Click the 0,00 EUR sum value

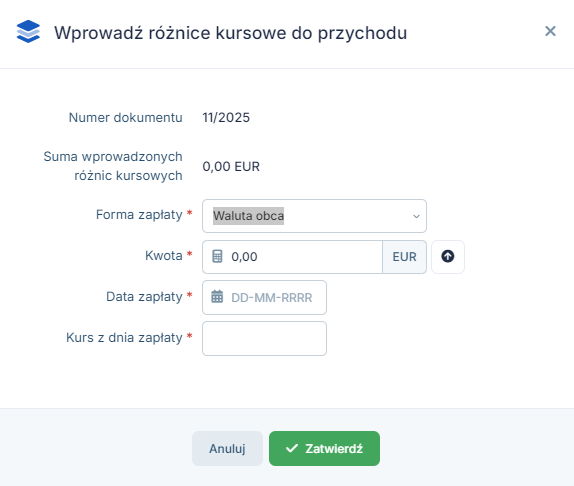231,167
